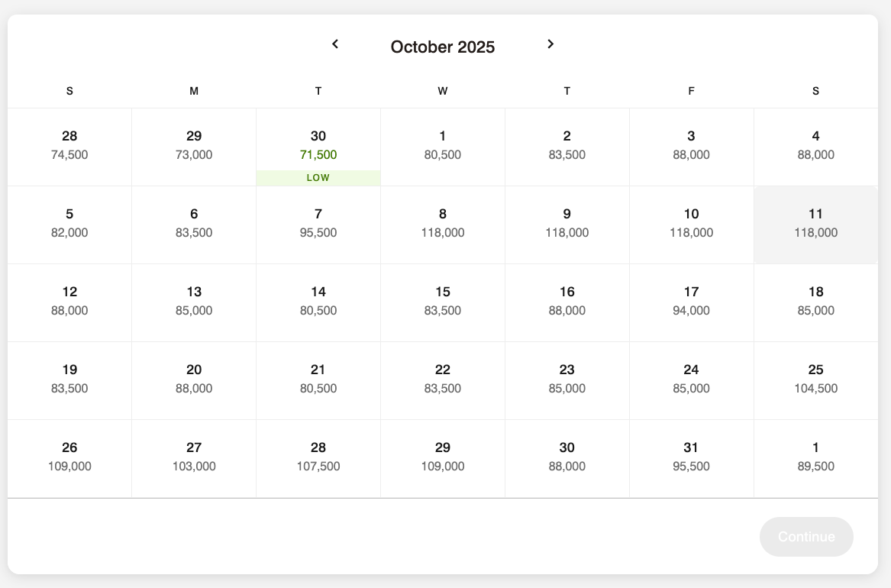891x588 pixels.
Task: Click the Continue button
Action: point(806,536)
